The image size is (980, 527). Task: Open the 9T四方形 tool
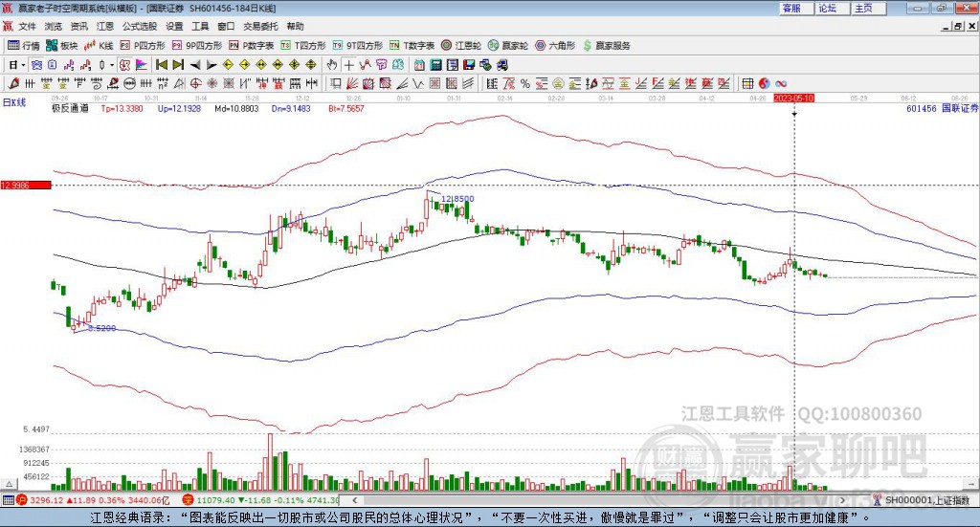358,46
